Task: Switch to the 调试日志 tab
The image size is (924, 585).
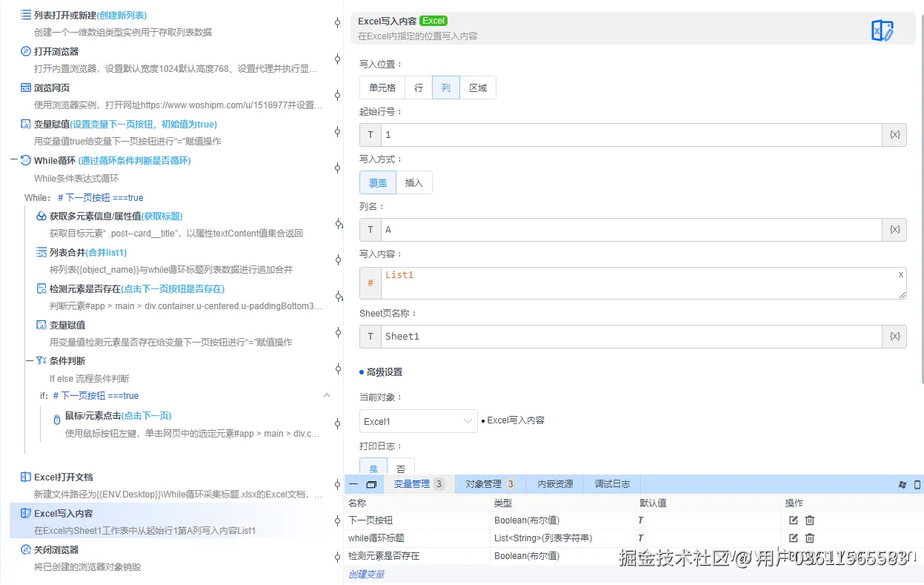Action: pyautogui.click(x=611, y=483)
